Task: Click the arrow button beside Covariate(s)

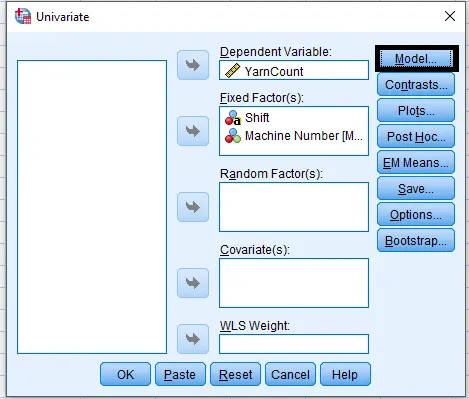Action: 193,283
